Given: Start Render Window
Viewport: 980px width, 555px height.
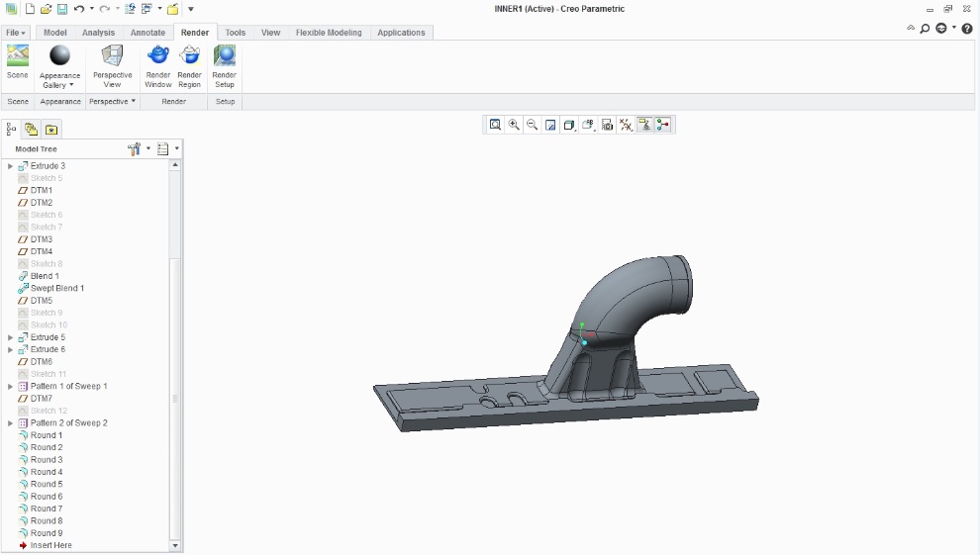Looking at the screenshot, I should [x=158, y=66].
